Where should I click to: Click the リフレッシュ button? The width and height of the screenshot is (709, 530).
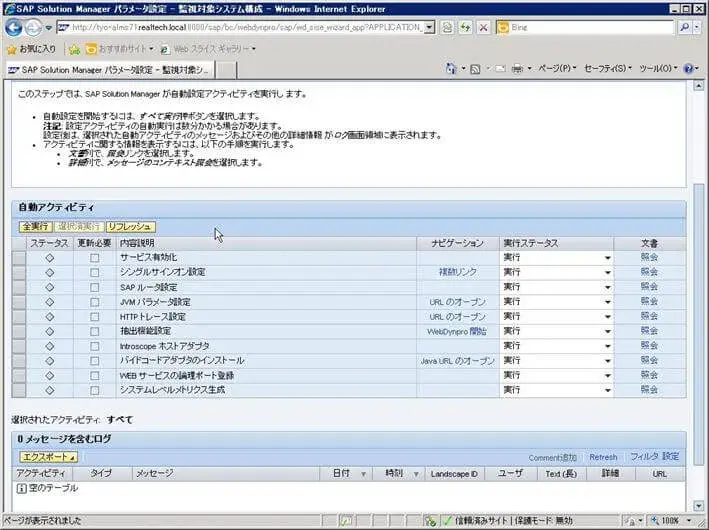130,227
